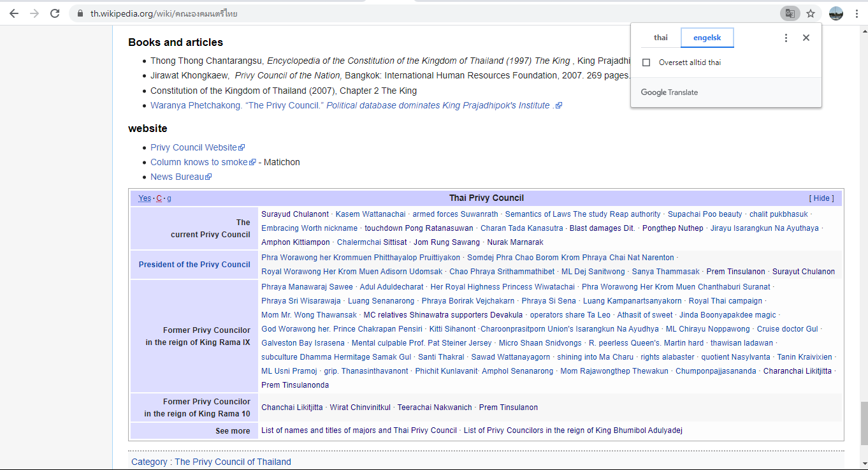
Task: Click the browser back arrow
Action: pyautogui.click(x=14, y=13)
